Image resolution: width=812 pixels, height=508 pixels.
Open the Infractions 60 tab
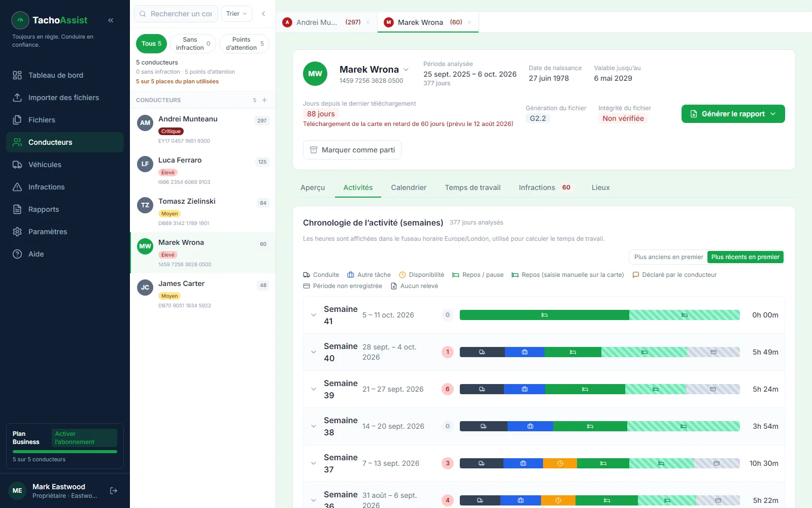coord(545,187)
